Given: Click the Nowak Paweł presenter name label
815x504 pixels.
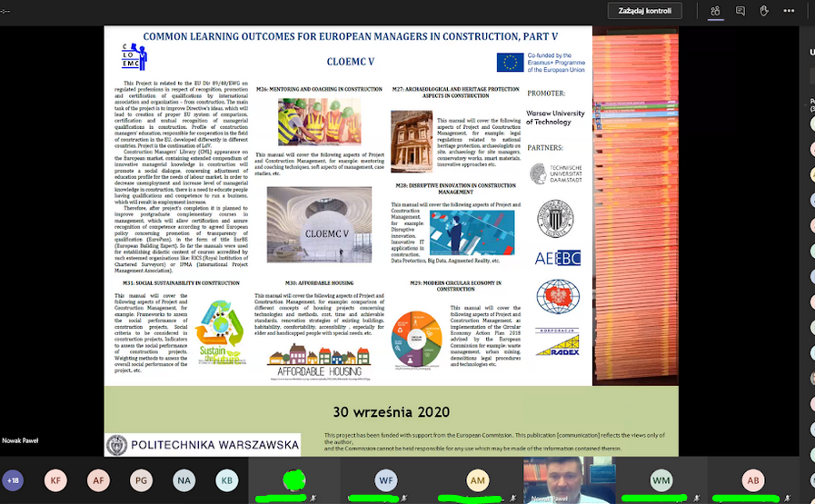Looking at the screenshot, I should 20,440.
